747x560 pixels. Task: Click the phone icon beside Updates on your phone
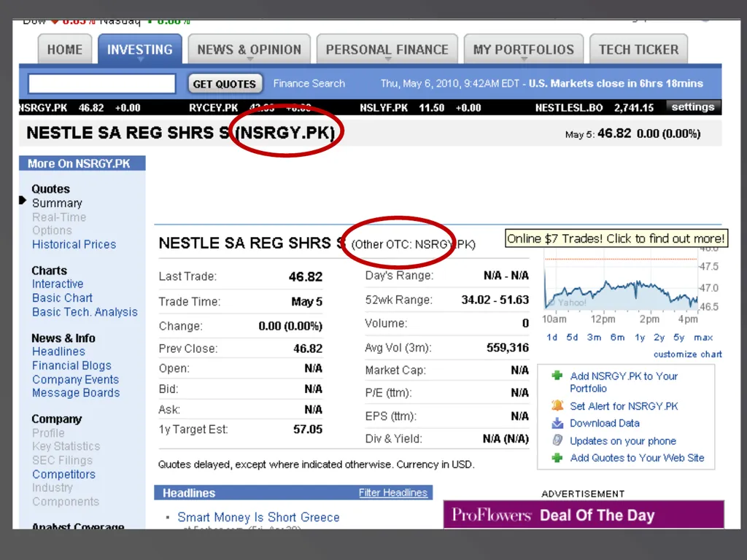pyautogui.click(x=557, y=440)
